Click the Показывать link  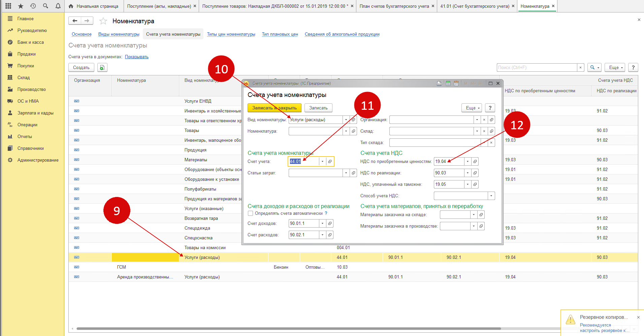pos(137,57)
